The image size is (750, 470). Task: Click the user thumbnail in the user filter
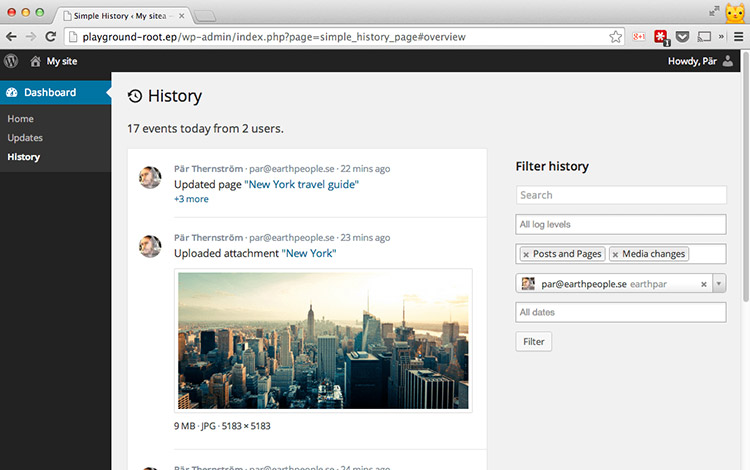528,284
